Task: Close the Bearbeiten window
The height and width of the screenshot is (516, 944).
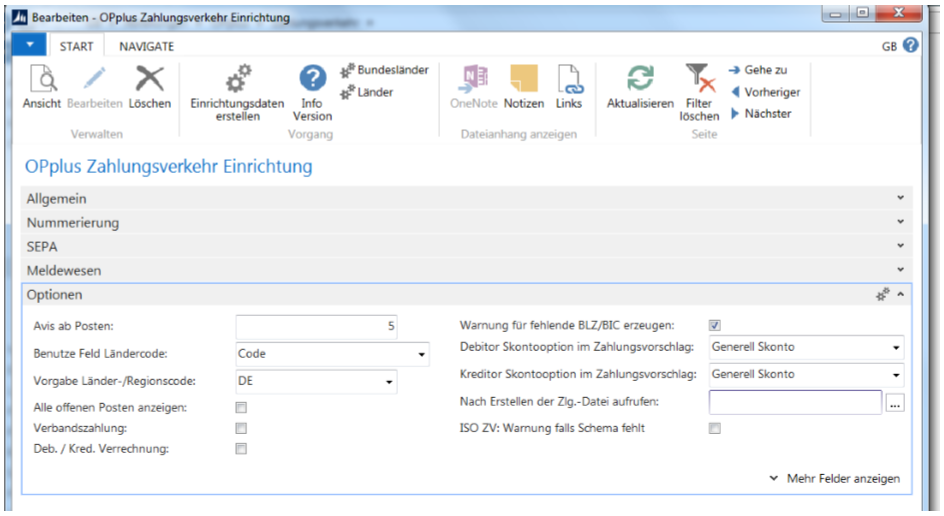Action: click(x=898, y=13)
